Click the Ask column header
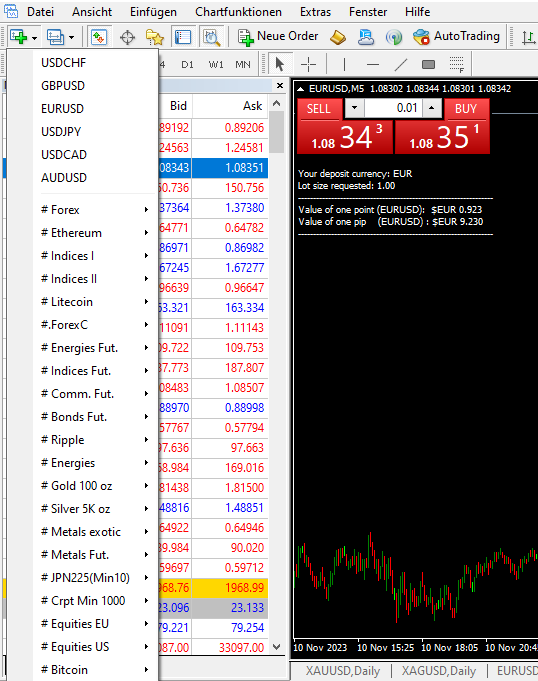This screenshot has height=681, width=538. pos(230,106)
